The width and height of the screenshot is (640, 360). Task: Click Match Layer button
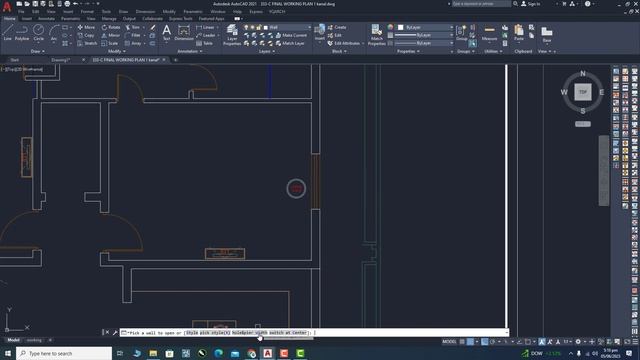coord(290,43)
